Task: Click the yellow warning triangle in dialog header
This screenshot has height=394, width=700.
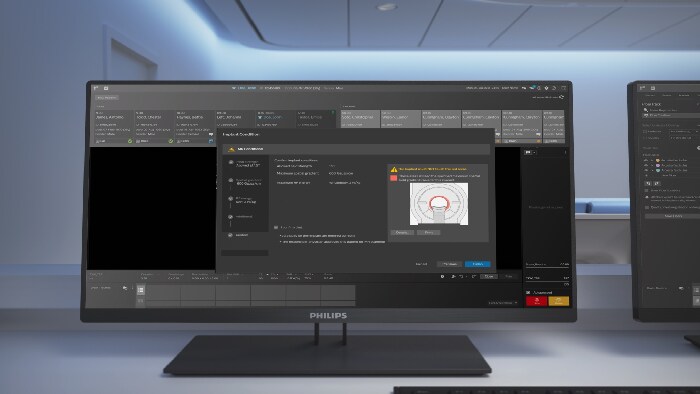Action: (231, 149)
